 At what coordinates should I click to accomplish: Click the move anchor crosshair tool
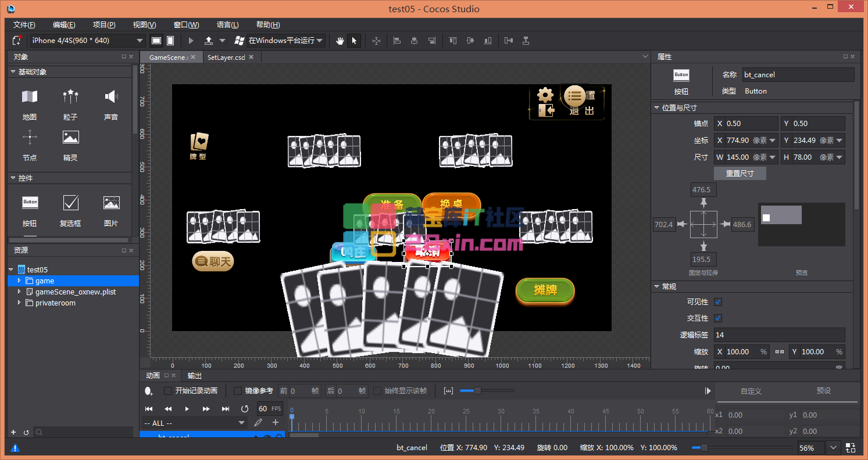tap(376, 41)
